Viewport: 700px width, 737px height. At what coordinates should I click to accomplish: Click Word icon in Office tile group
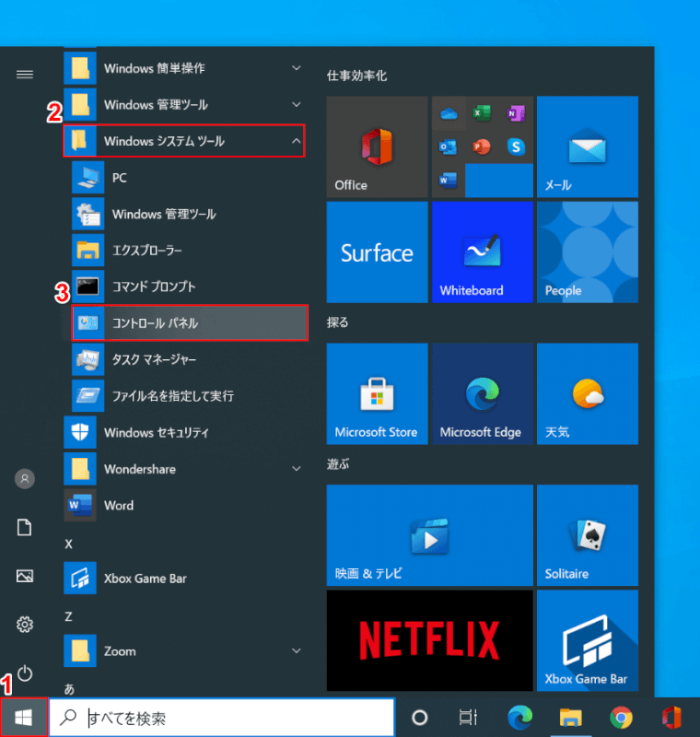(449, 181)
